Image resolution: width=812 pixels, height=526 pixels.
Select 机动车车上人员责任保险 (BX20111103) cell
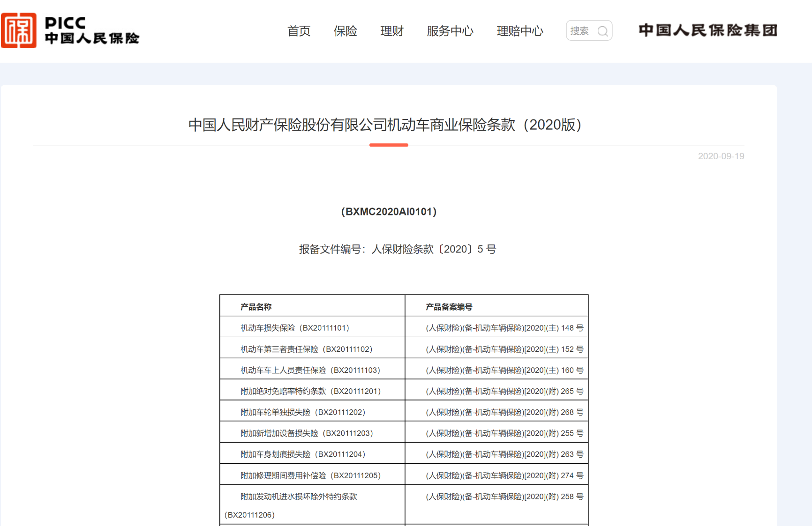point(312,369)
